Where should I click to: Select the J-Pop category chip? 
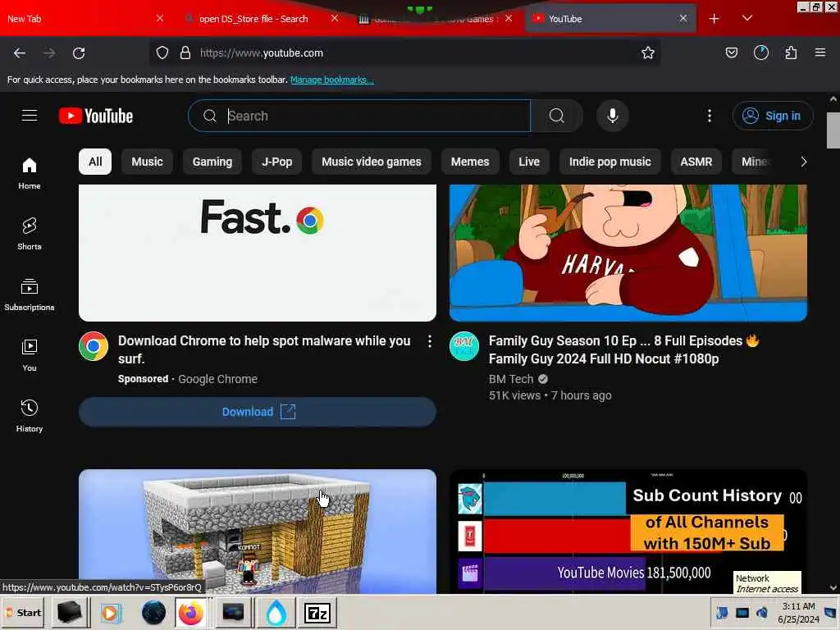coord(277,162)
